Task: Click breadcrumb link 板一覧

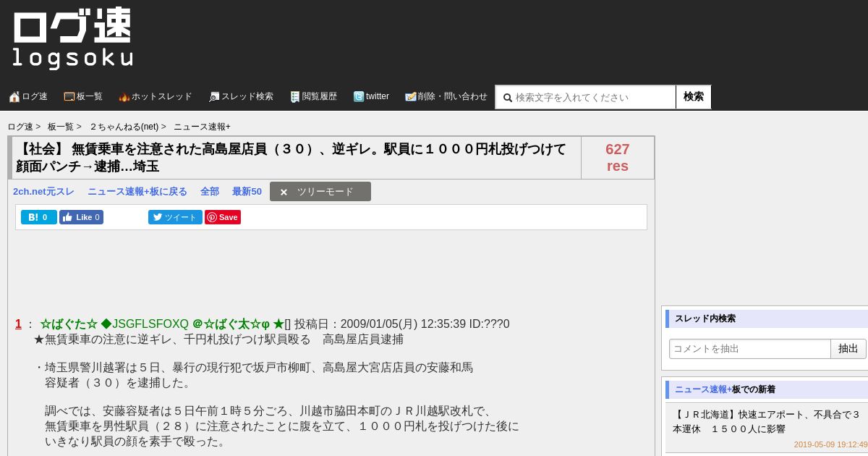Action: pyautogui.click(x=61, y=127)
